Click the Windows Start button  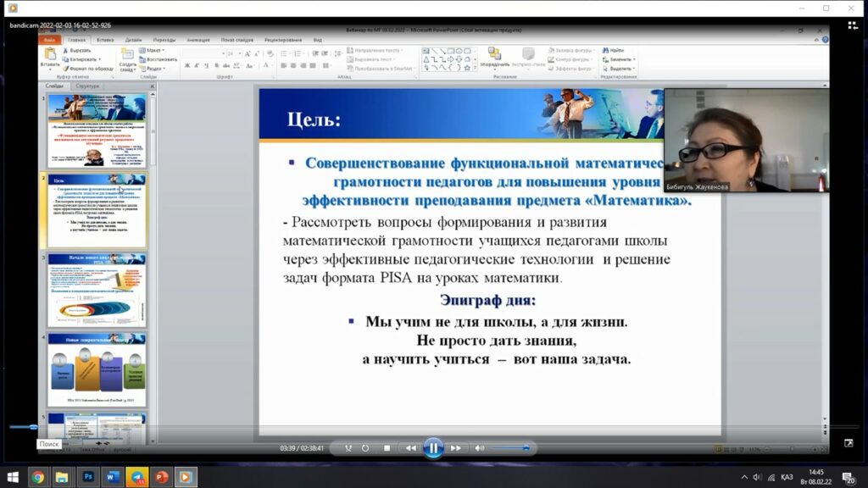[13, 476]
